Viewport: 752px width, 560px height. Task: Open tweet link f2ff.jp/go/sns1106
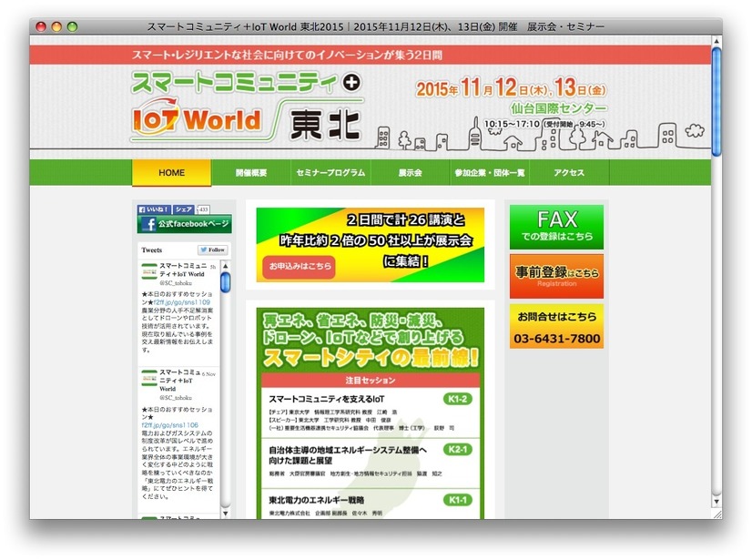[169, 425]
